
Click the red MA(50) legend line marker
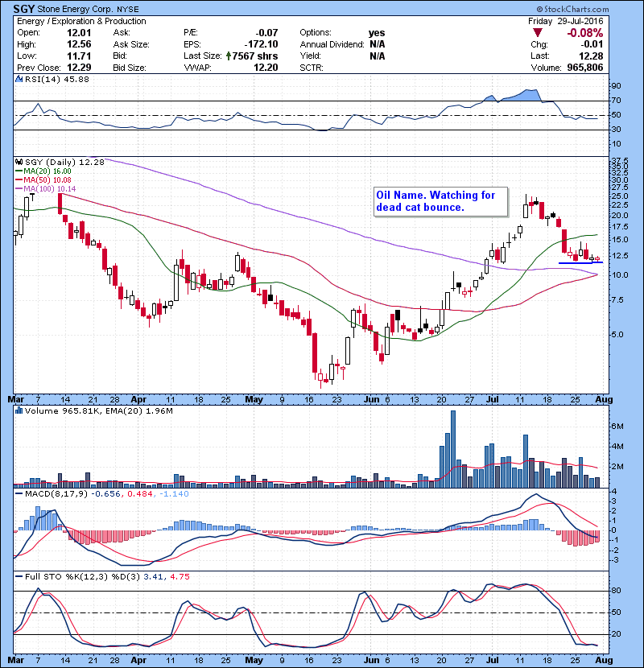(x=19, y=179)
